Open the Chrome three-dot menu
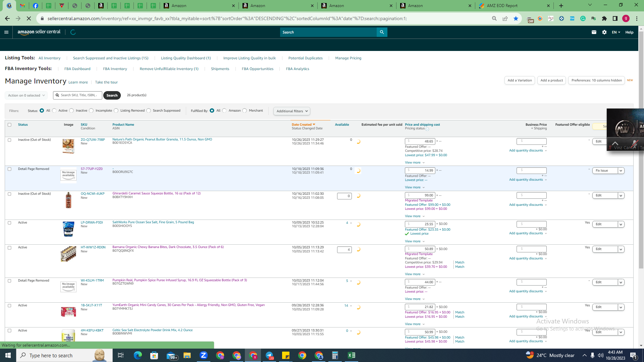Screen dimensions: 644x362 637,18
